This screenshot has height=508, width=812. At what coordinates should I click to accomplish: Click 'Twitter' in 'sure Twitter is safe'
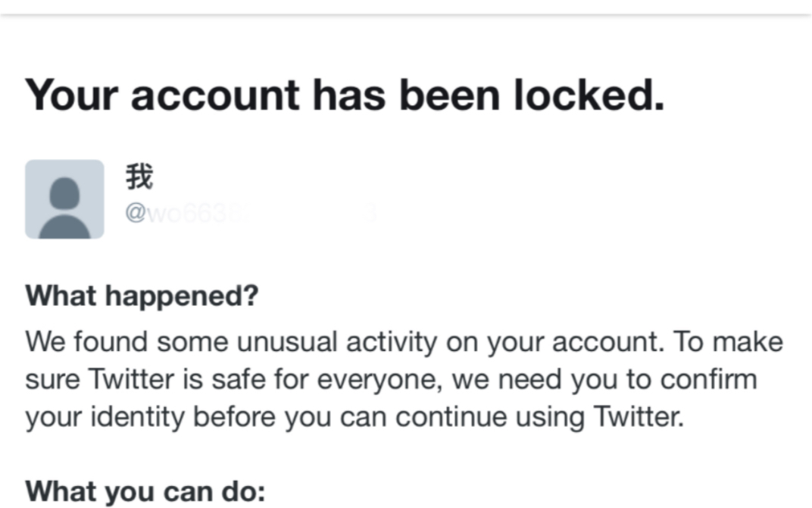131,379
